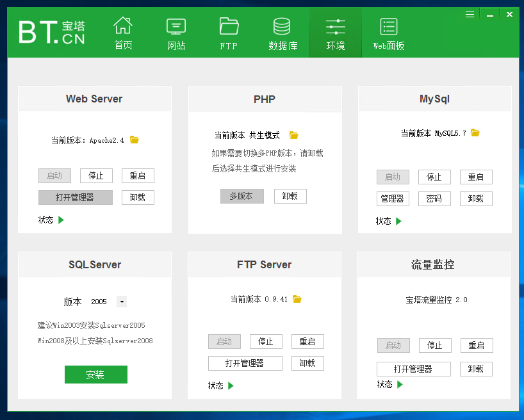Click the BT.CN logo

[52, 32]
